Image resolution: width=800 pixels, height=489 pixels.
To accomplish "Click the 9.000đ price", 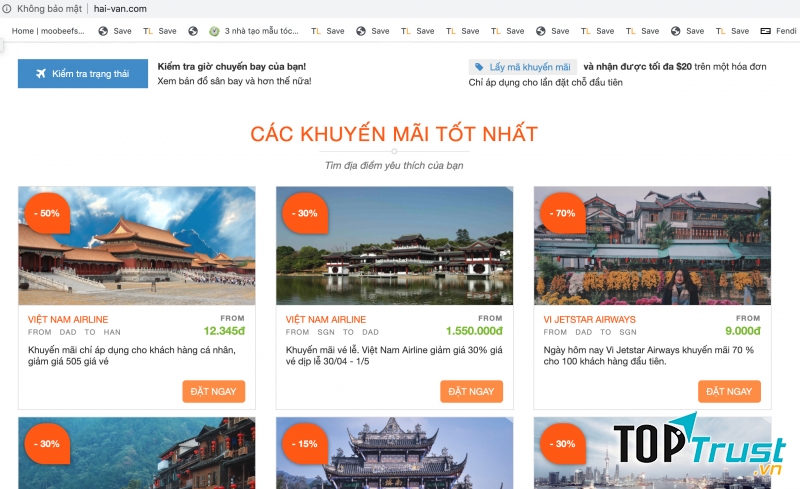I will [x=743, y=331].
